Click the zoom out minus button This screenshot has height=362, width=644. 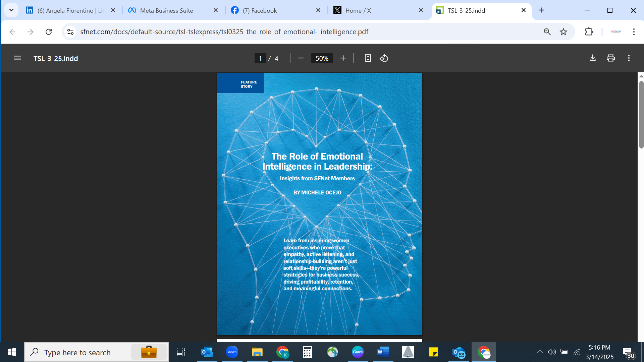pos(301,58)
